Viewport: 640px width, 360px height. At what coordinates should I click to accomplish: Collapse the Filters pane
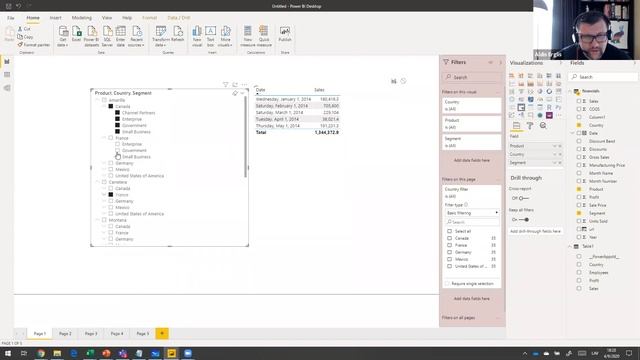(500, 62)
